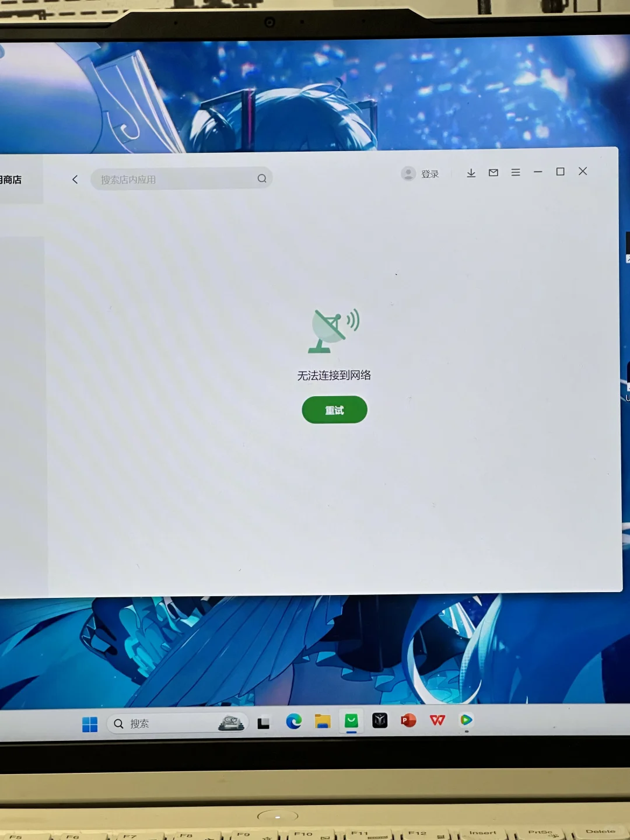Maximize the app store window
630x840 pixels.
[560, 171]
